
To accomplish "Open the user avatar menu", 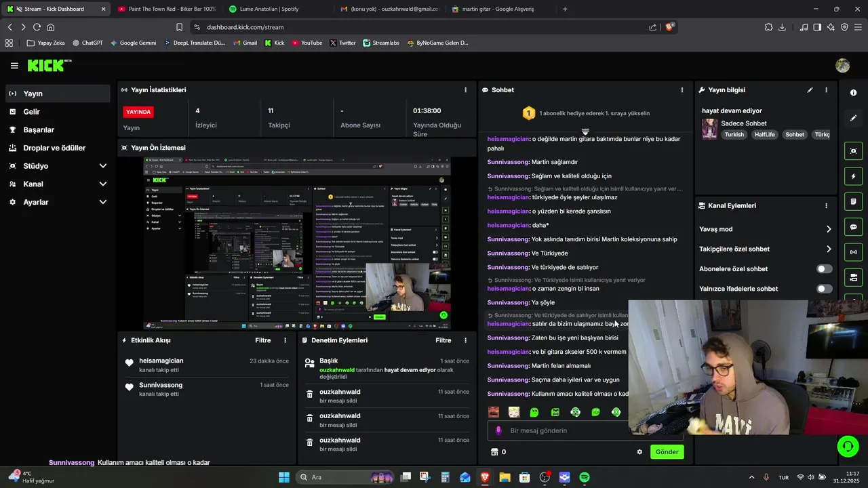I will (843, 65).
